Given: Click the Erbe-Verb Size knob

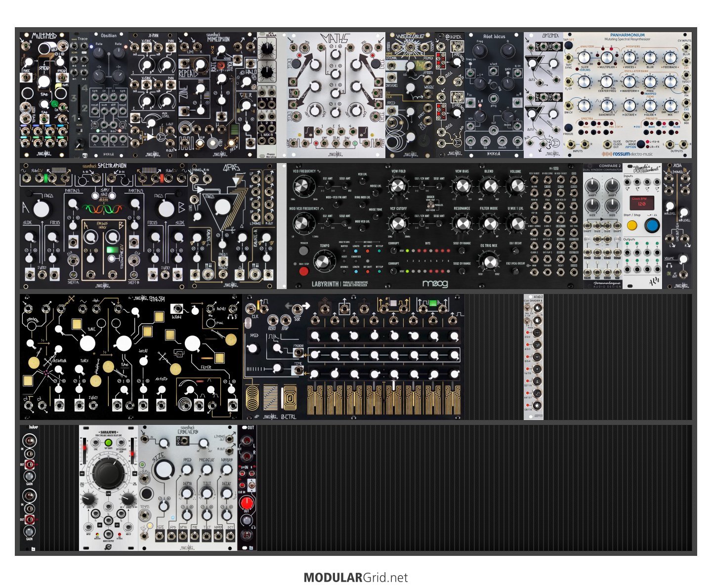Looking at the screenshot, I should (x=163, y=469).
